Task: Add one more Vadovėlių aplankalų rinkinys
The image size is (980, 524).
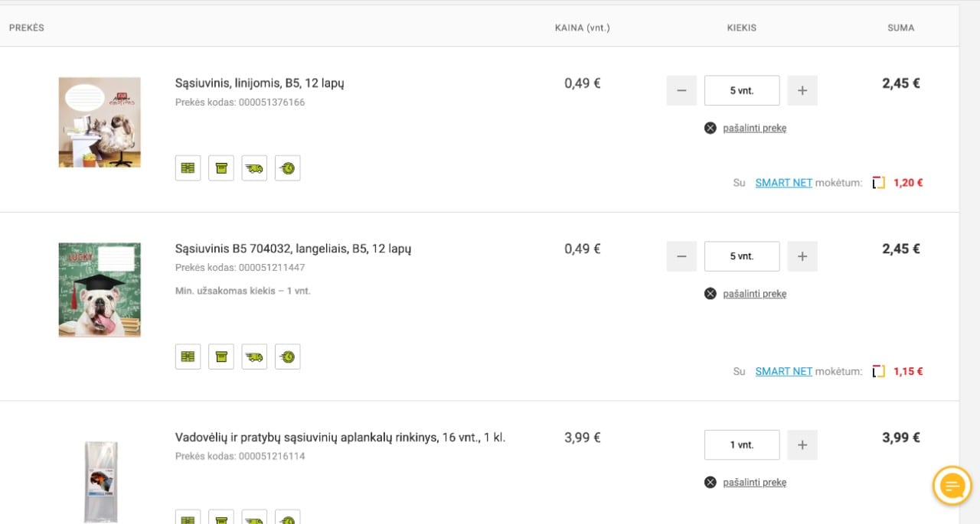Action: [x=802, y=445]
